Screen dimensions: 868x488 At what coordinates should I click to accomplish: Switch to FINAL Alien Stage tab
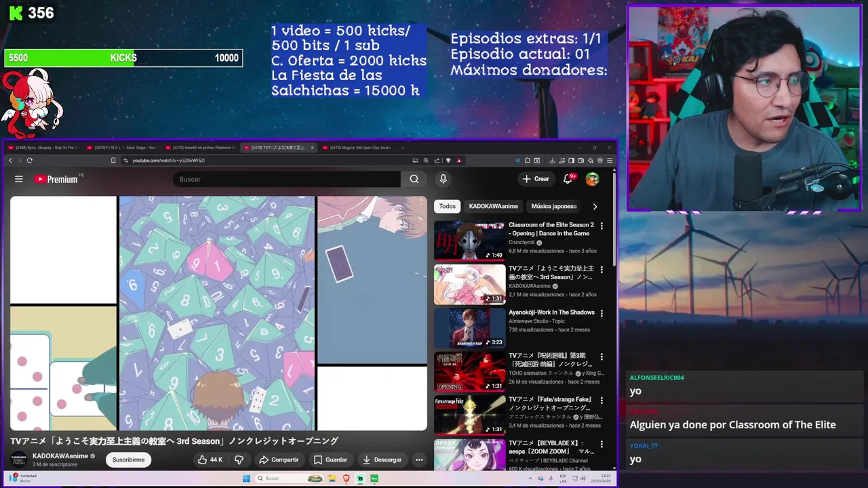tap(121, 148)
